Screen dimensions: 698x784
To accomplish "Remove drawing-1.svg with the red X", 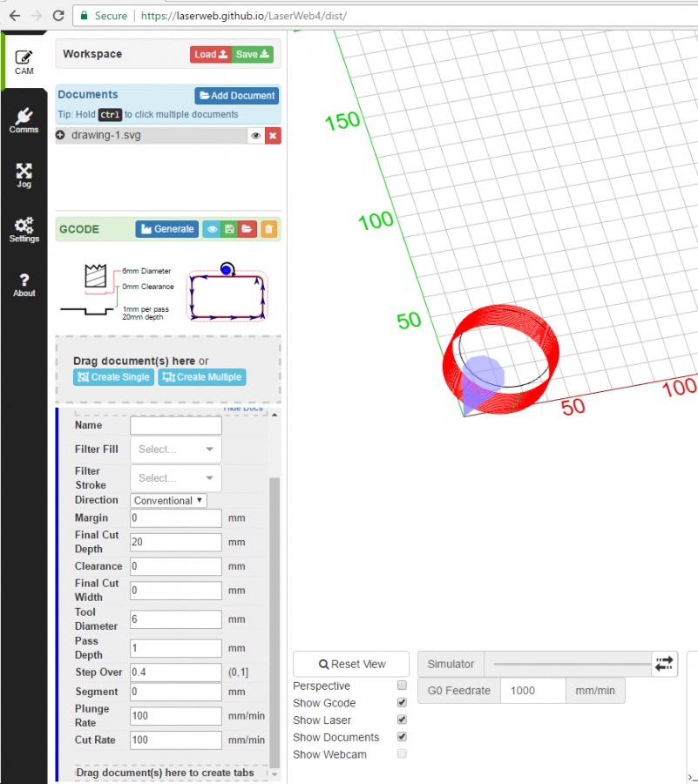I will click(273, 136).
